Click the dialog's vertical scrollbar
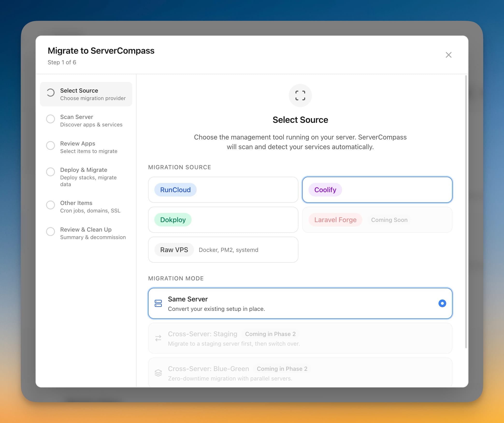 pyautogui.click(x=466, y=212)
